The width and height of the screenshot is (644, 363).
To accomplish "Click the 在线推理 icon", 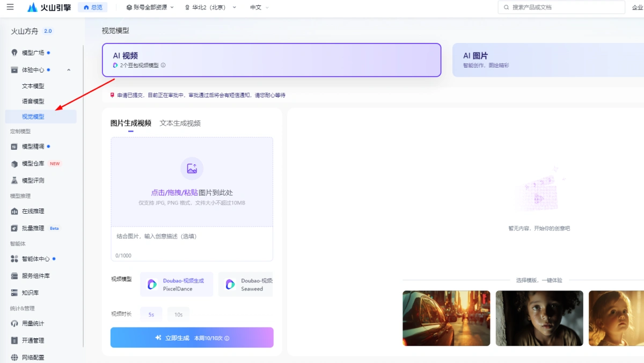I will pos(14,211).
